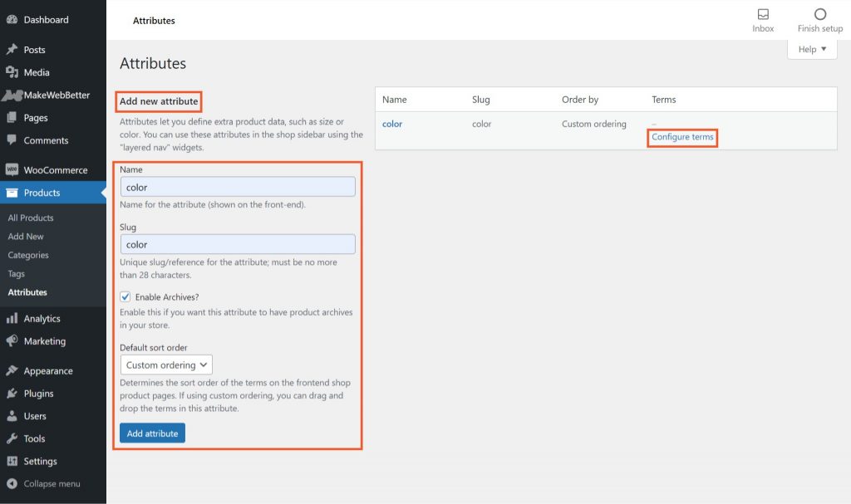Click the Products archive box icon
Image resolution: width=851 pixels, height=504 pixels.
[x=12, y=193]
